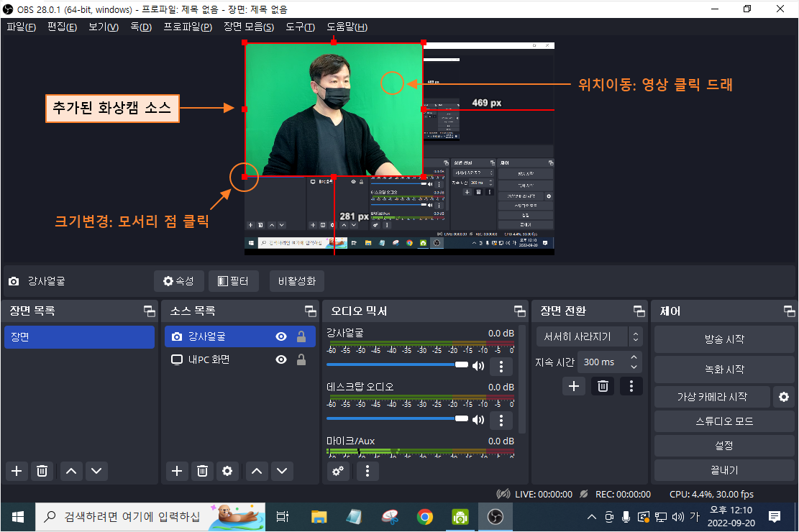Move 강사얼굴 source down using the arrow icon
The width and height of the screenshot is (799, 532).
(x=282, y=471)
